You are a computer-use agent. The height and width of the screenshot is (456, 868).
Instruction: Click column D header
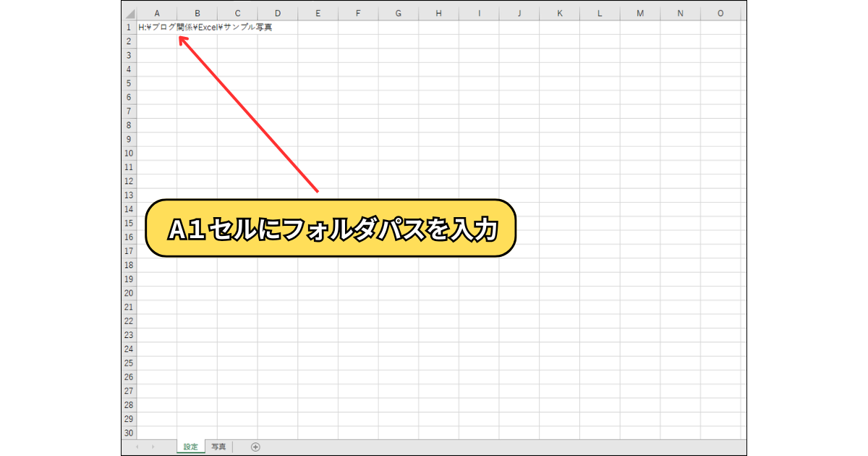278,13
